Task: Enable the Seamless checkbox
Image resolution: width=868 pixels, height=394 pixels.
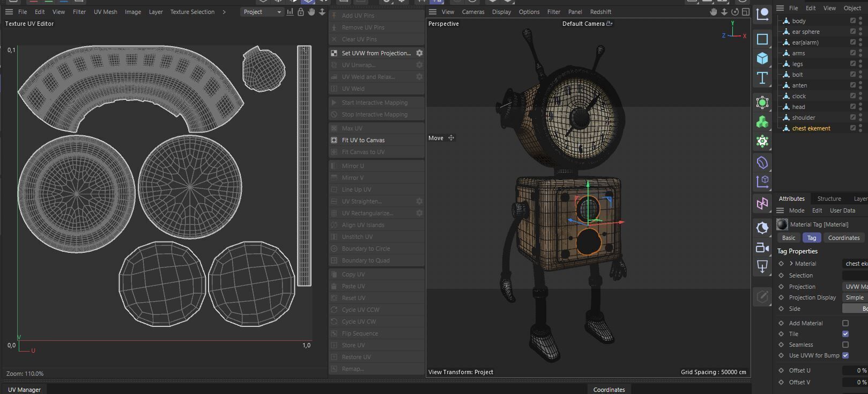Action: (x=845, y=345)
